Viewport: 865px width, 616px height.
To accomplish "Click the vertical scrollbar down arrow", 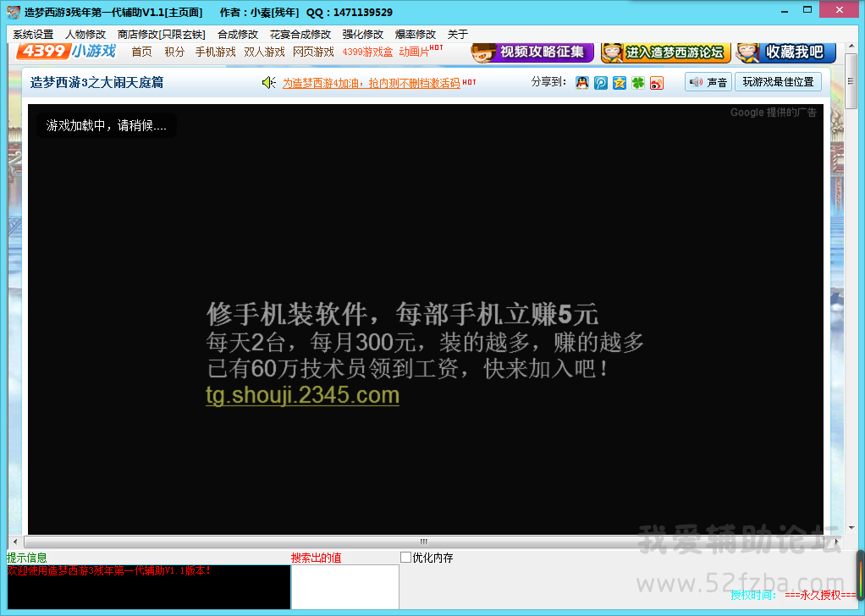I will [x=851, y=528].
